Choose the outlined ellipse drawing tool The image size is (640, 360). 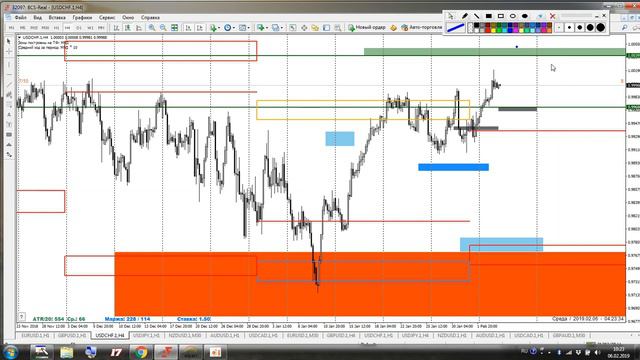[513, 16]
